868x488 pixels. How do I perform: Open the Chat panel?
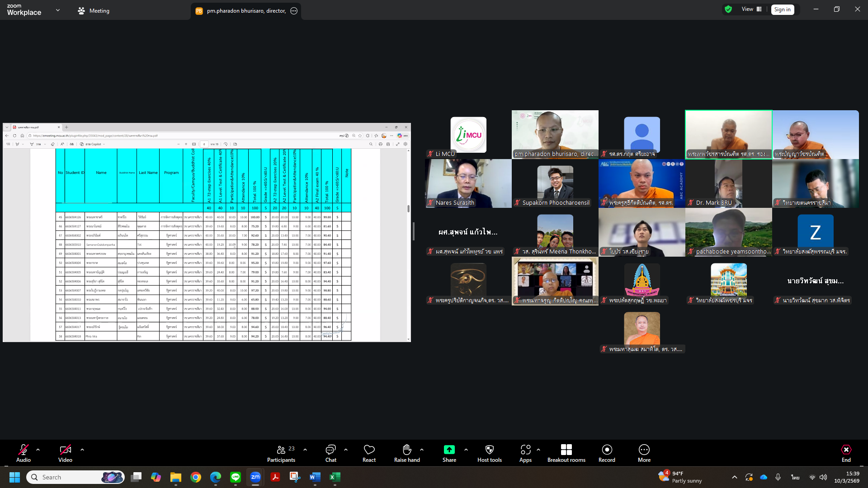[330, 453]
